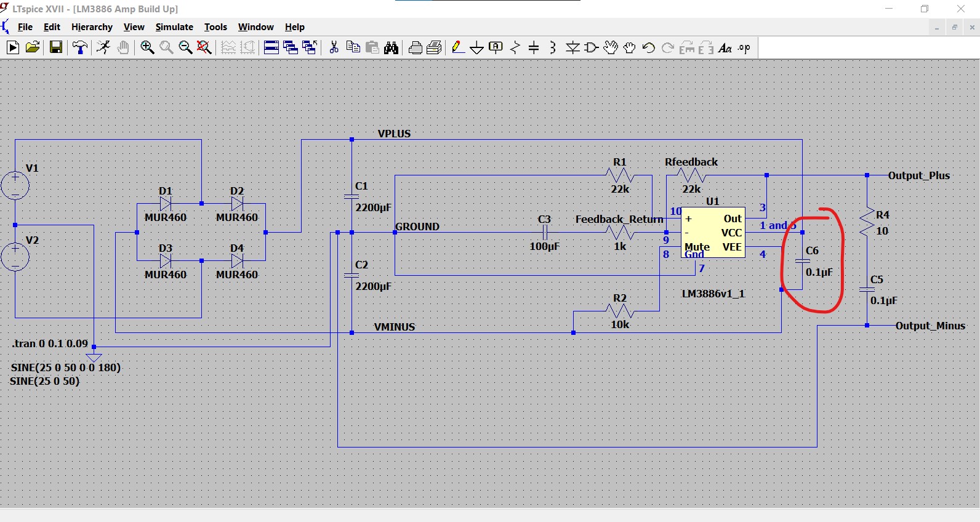Click the Print icon
The height and width of the screenshot is (522, 980).
click(434, 48)
